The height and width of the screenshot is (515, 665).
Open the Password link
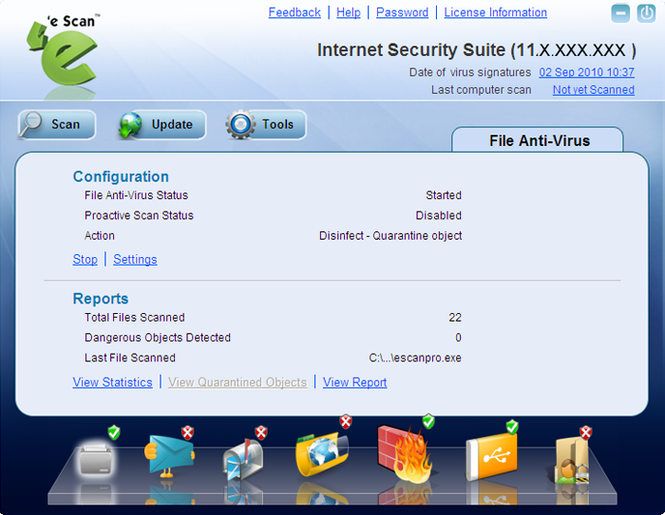pyautogui.click(x=402, y=12)
